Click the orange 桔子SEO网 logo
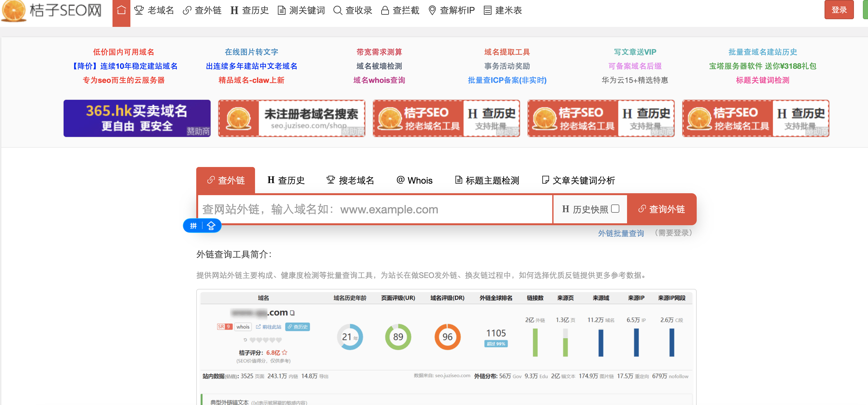The image size is (868, 405). (x=51, y=11)
